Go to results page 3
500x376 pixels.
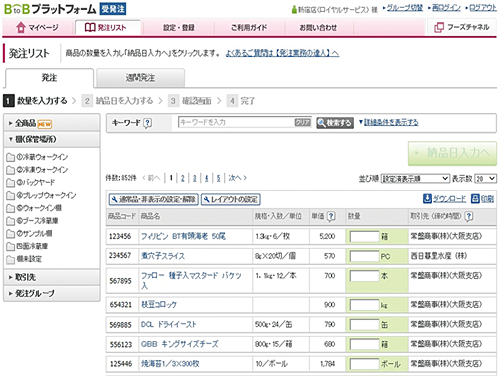pyautogui.click(x=195, y=178)
